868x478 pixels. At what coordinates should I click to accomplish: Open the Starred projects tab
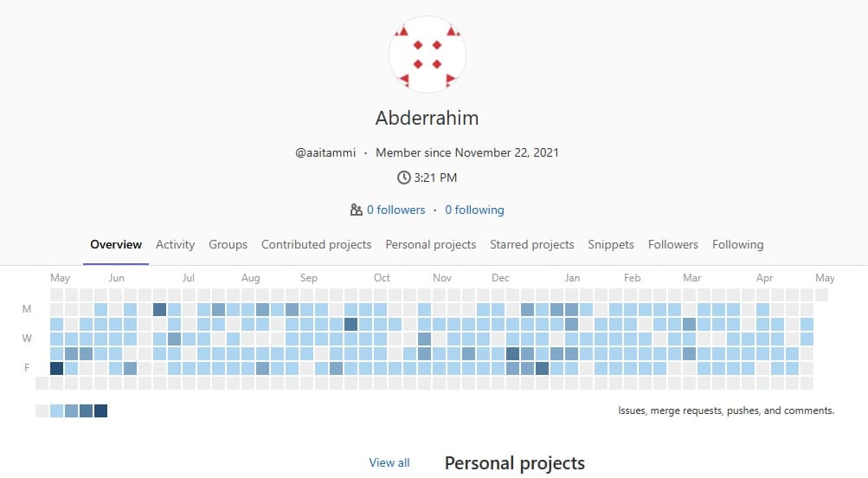(531, 244)
